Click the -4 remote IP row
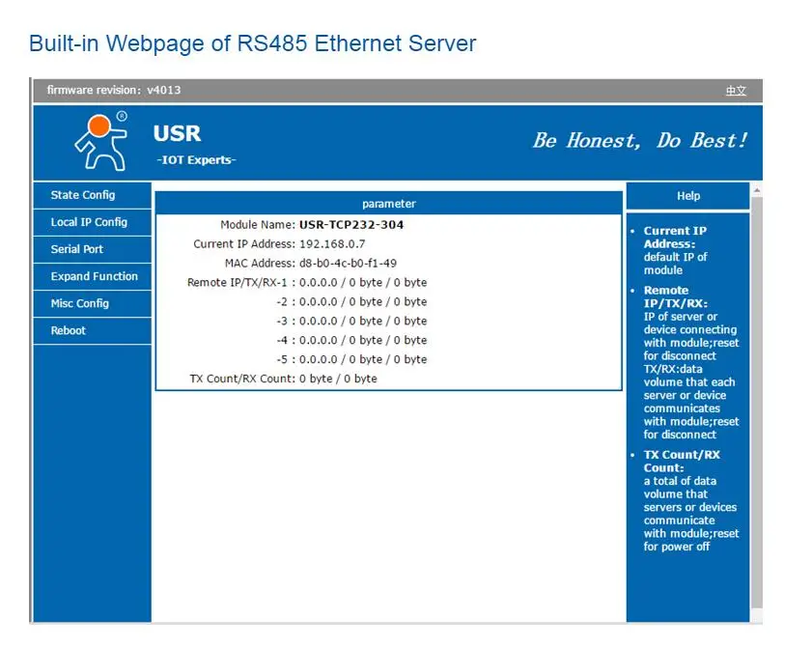812x647 pixels. [x=351, y=340]
